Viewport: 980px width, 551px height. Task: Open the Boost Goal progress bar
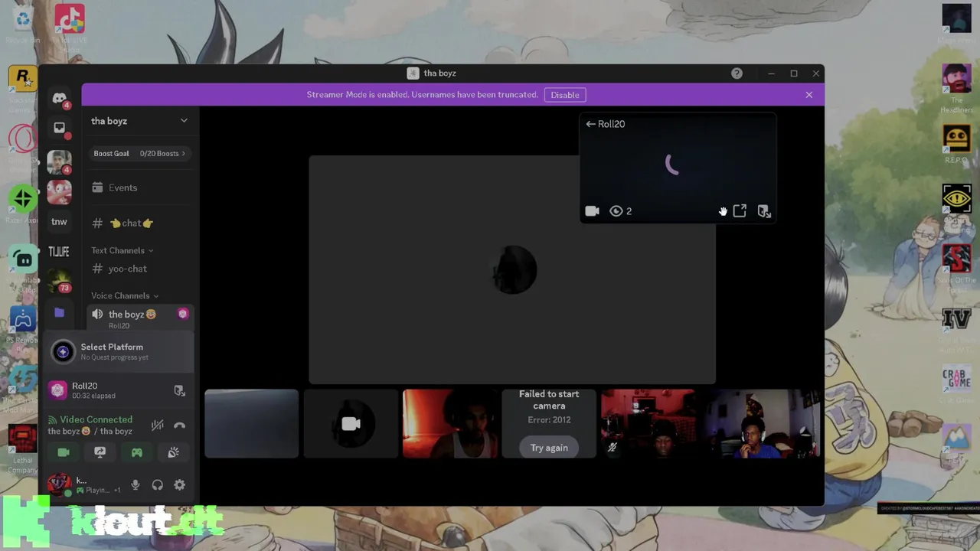pyautogui.click(x=139, y=153)
